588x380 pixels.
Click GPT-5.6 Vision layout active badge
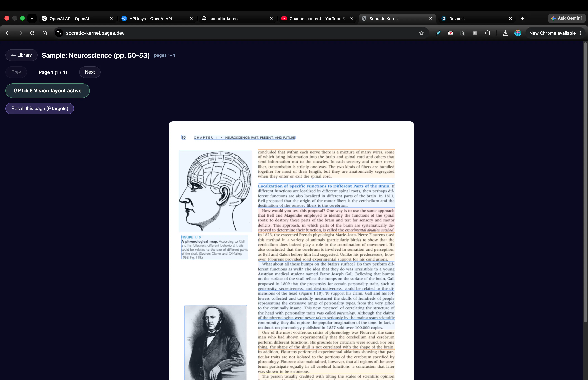[48, 90]
